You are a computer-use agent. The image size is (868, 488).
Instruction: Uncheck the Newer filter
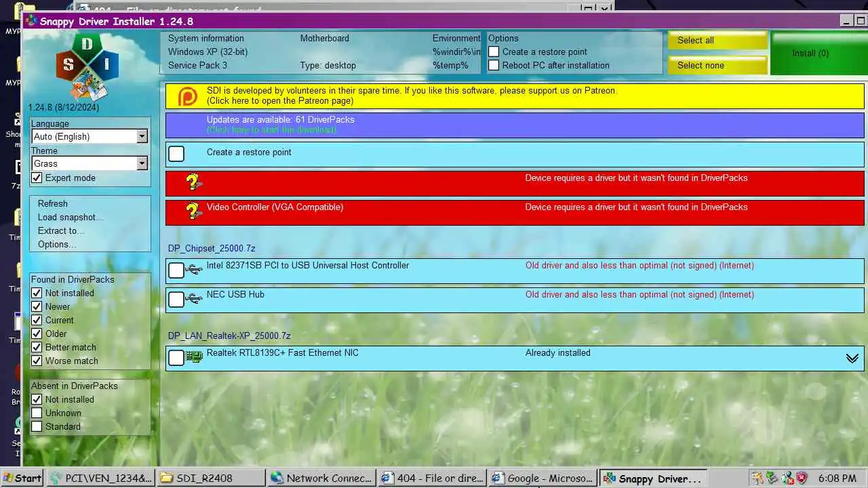(x=37, y=306)
